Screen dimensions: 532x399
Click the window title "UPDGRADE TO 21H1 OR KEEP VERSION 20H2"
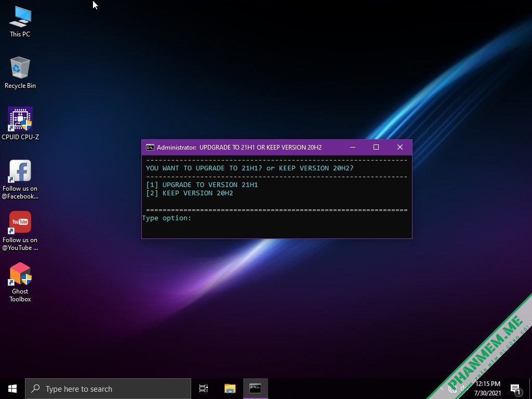click(x=261, y=147)
